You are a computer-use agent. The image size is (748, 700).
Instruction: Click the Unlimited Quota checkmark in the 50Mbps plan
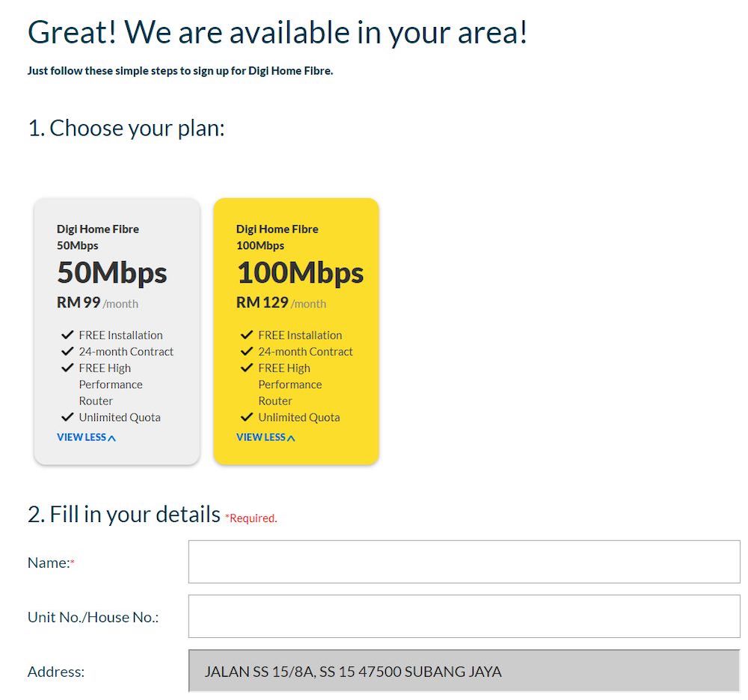67,417
